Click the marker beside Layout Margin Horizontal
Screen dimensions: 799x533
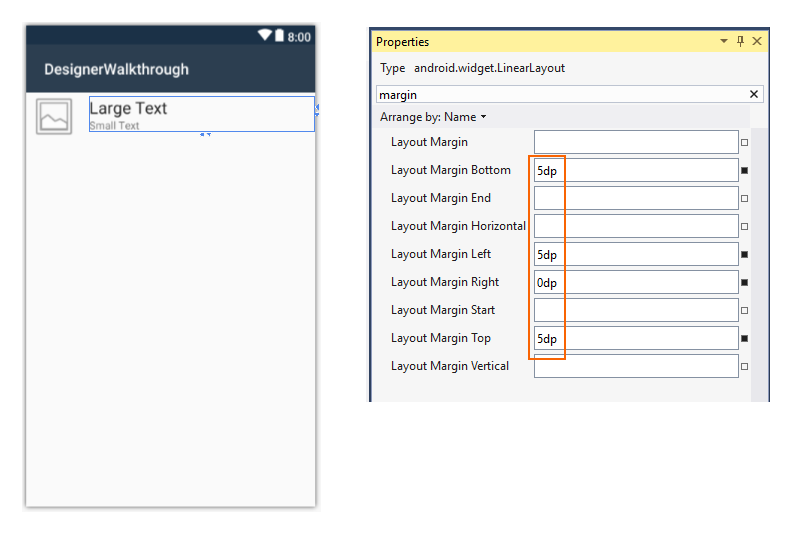(x=744, y=227)
